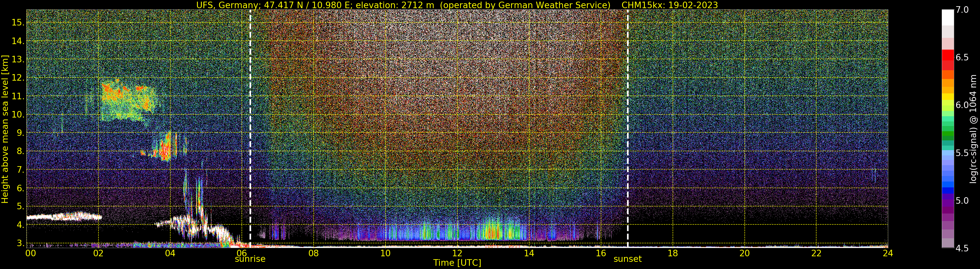Screen dimensions: 980x269
Task: Click the time tick label 14
Action: 529,253
